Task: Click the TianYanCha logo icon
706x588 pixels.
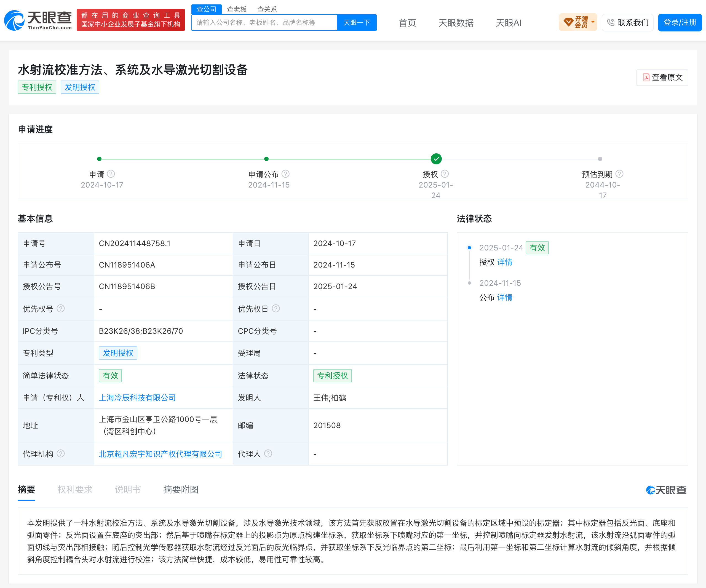Action: 14,20
